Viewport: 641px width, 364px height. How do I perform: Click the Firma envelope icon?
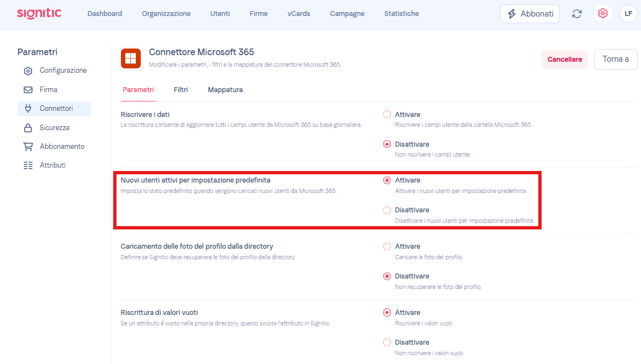(28, 90)
